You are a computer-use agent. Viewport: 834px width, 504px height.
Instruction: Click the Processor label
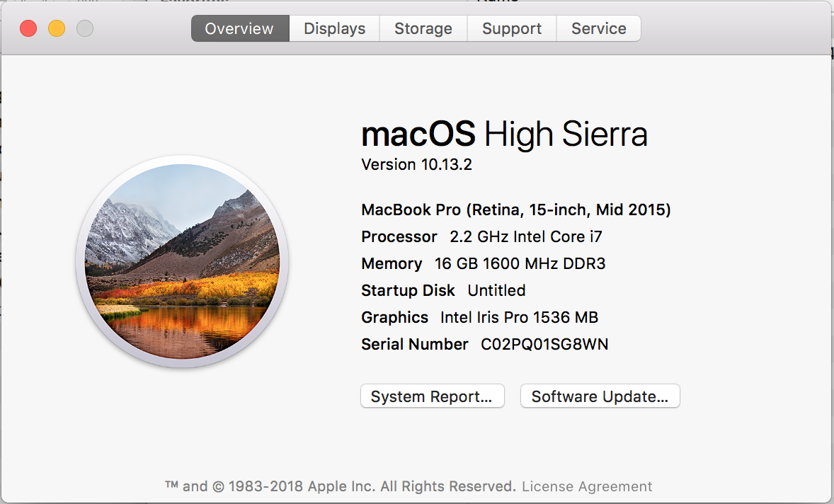point(399,236)
